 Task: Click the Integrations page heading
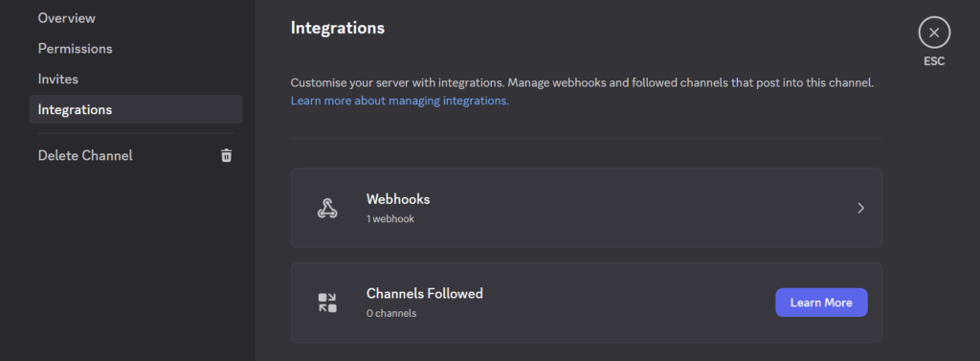(338, 28)
